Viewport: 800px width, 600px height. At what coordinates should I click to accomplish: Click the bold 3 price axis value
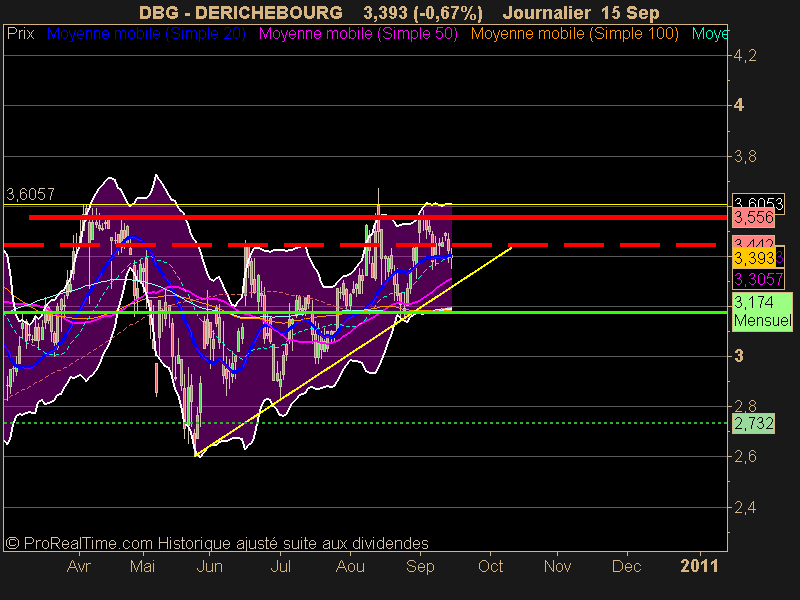(x=739, y=356)
